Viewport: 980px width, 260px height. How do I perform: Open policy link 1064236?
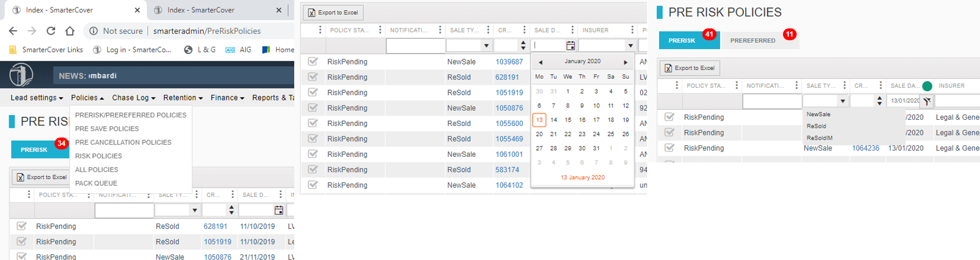pos(865,148)
